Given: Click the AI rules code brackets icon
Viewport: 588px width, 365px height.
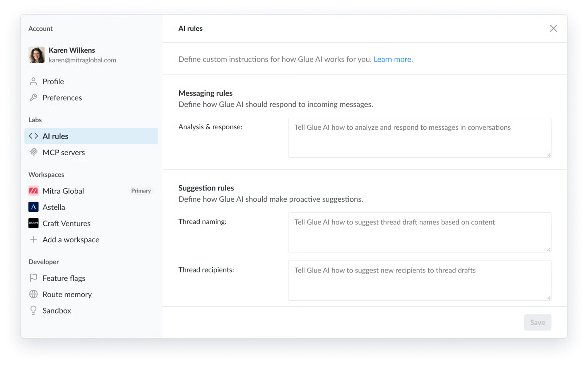Looking at the screenshot, I should coord(34,136).
